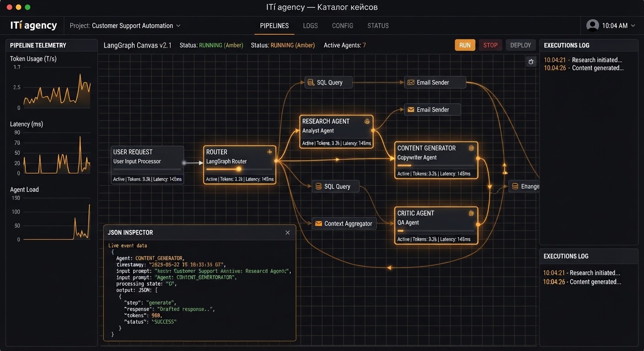
Task: Click the envelope icon on Context Aggregator node
Action: click(x=319, y=224)
